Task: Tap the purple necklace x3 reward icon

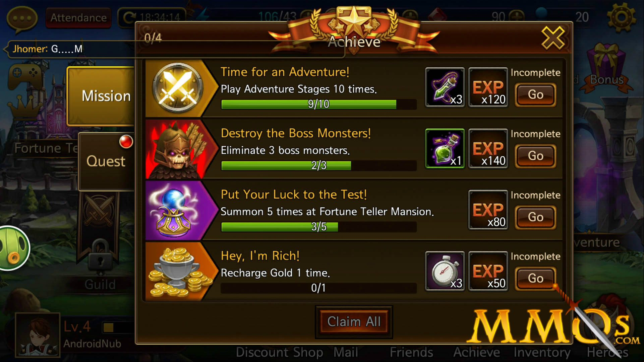Action: point(445,87)
